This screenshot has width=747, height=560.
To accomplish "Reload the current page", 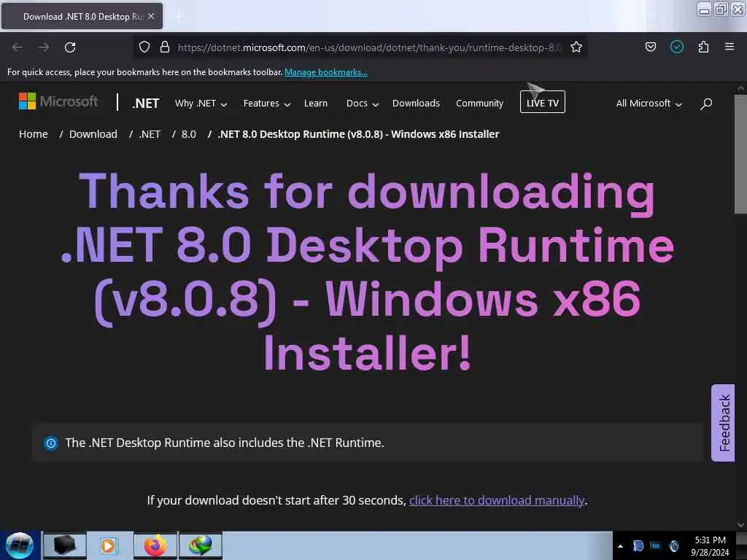I will (x=70, y=47).
